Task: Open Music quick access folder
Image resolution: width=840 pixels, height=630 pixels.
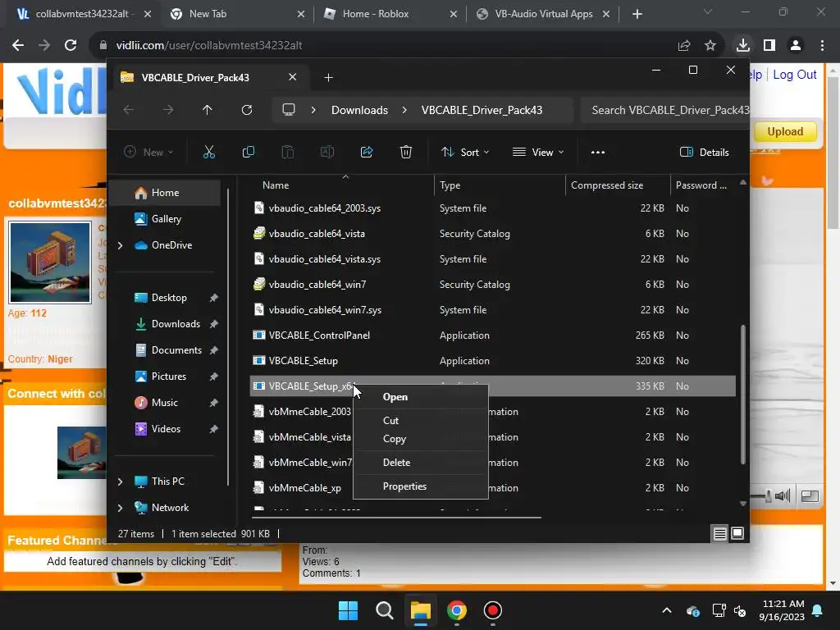Action: coord(166,403)
